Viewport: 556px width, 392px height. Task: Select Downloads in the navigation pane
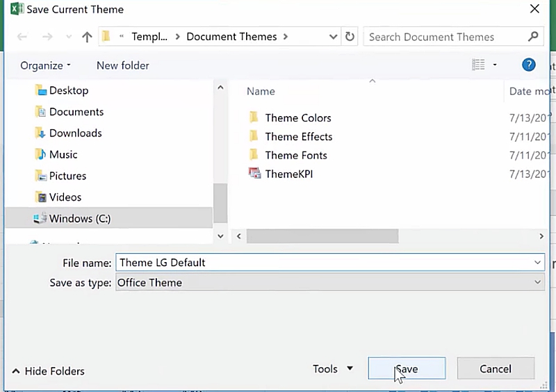point(75,133)
